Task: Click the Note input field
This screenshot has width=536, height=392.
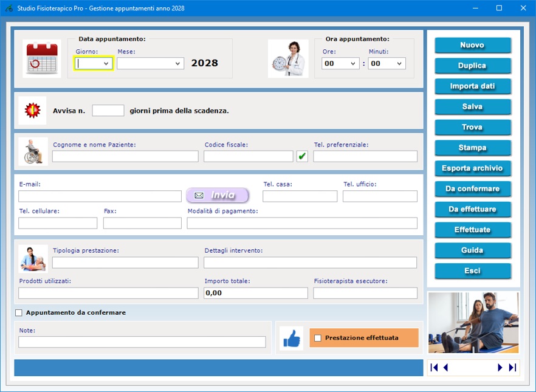Action: coord(142,342)
